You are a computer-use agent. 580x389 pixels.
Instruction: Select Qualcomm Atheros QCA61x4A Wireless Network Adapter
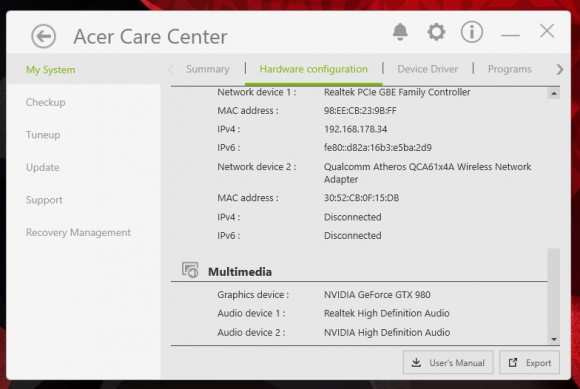[427, 173]
